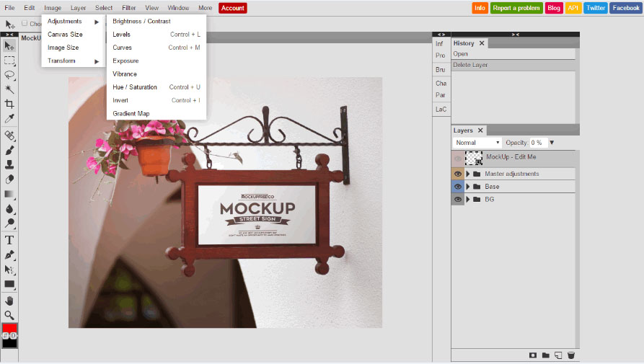Viewport: 644px width, 364px height.
Task: Expand the Master adjustments folder
Action: 467,174
